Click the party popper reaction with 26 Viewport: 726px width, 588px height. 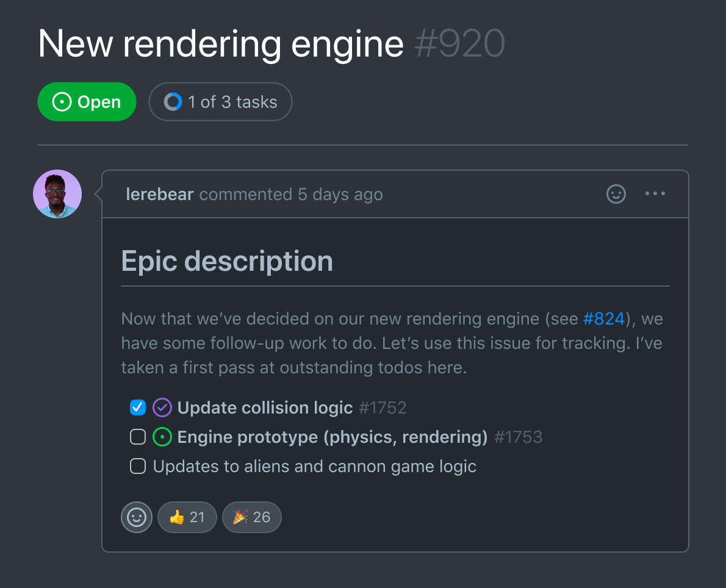coord(251,517)
